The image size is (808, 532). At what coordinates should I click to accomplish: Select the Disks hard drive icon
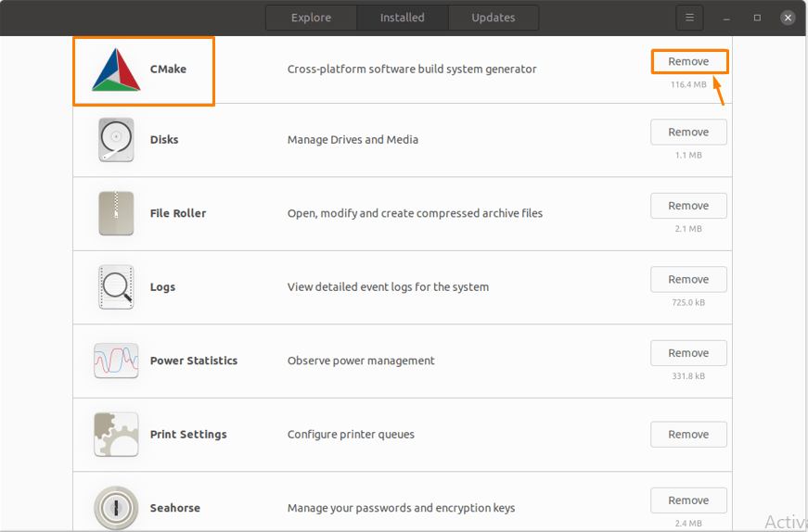click(x=116, y=140)
